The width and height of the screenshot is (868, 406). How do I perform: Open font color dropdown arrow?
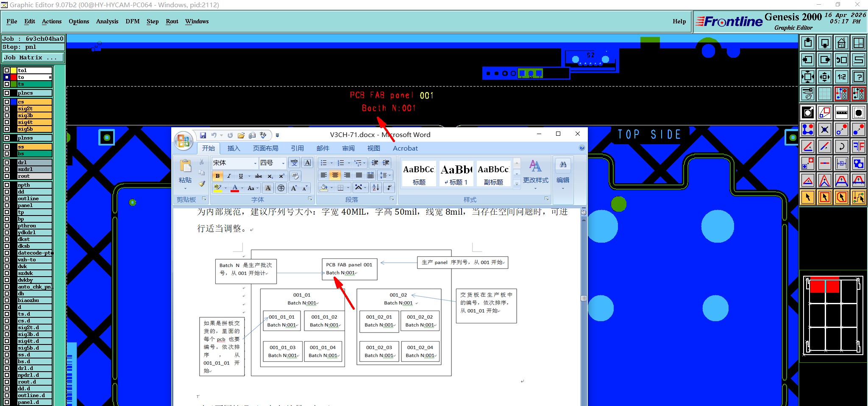click(242, 188)
